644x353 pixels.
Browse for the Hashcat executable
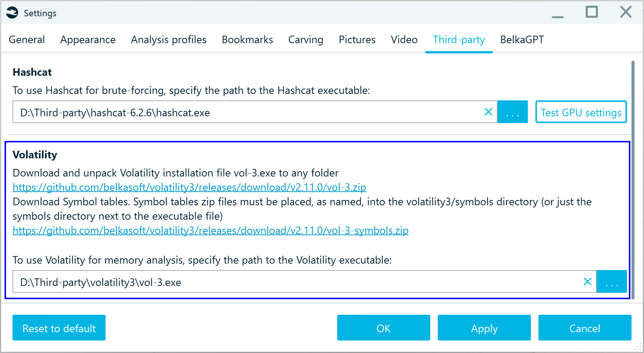pyautogui.click(x=513, y=112)
